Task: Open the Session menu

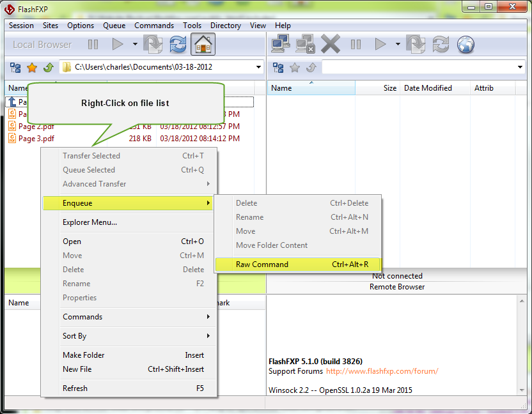Action: pos(21,26)
